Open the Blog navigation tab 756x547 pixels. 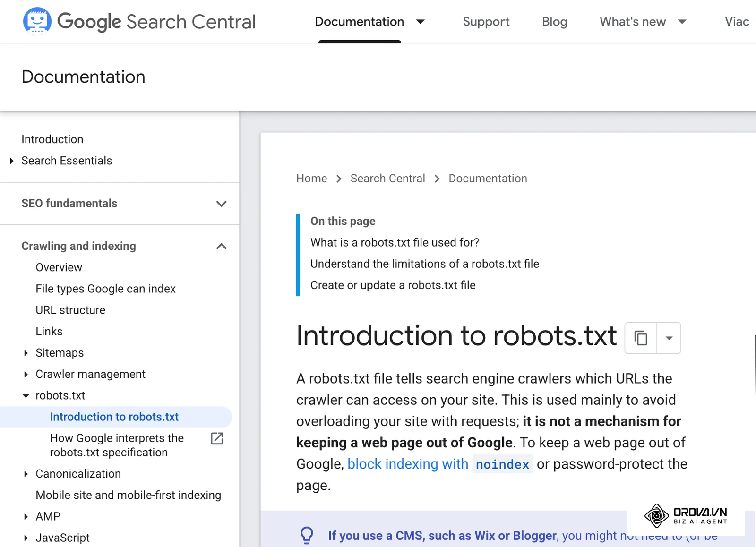pos(555,22)
